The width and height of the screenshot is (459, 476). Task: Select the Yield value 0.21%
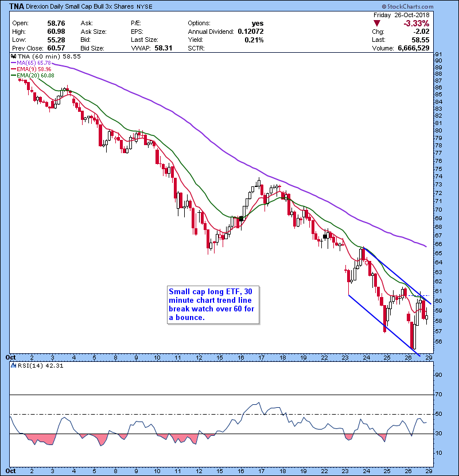point(254,40)
